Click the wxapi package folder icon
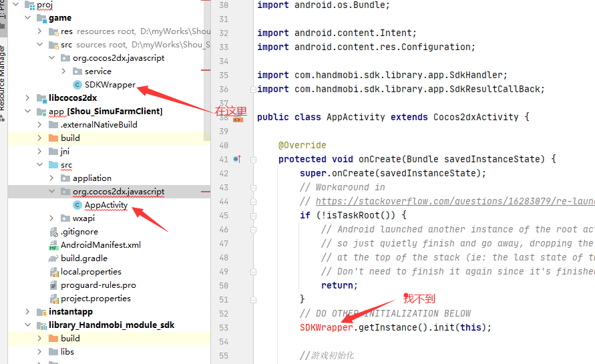The height and width of the screenshot is (364, 595). [65, 218]
